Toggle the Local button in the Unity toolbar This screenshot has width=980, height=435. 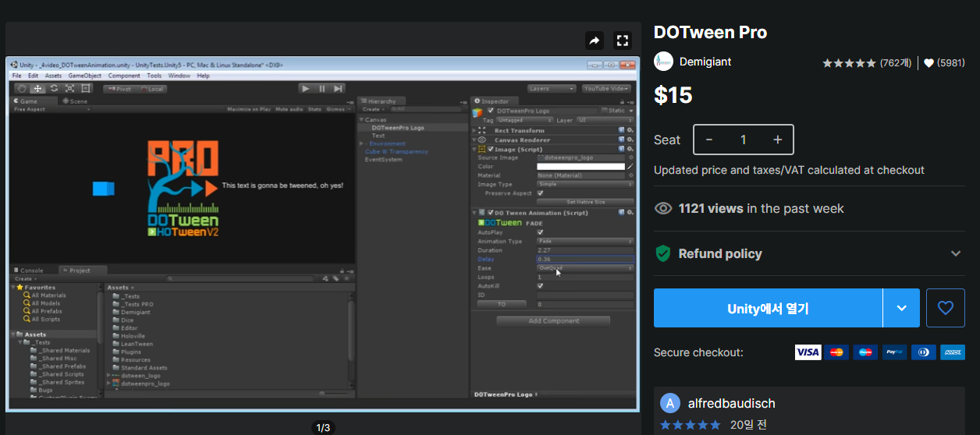pyautogui.click(x=151, y=89)
